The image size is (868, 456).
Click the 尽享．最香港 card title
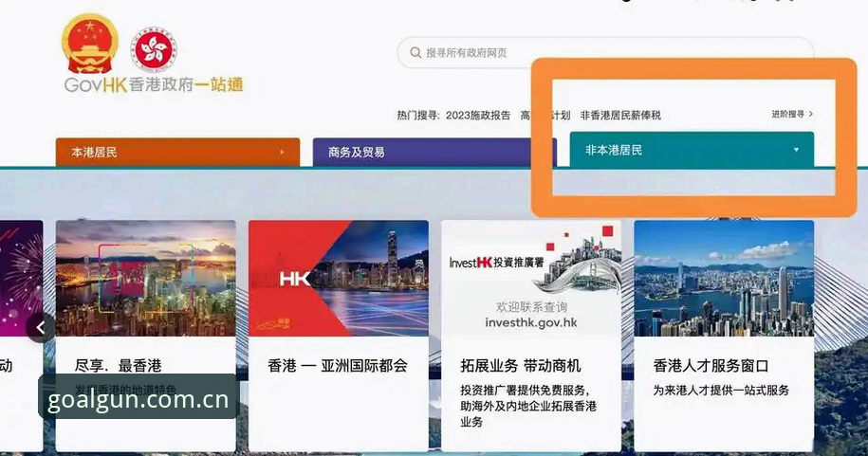point(118,365)
